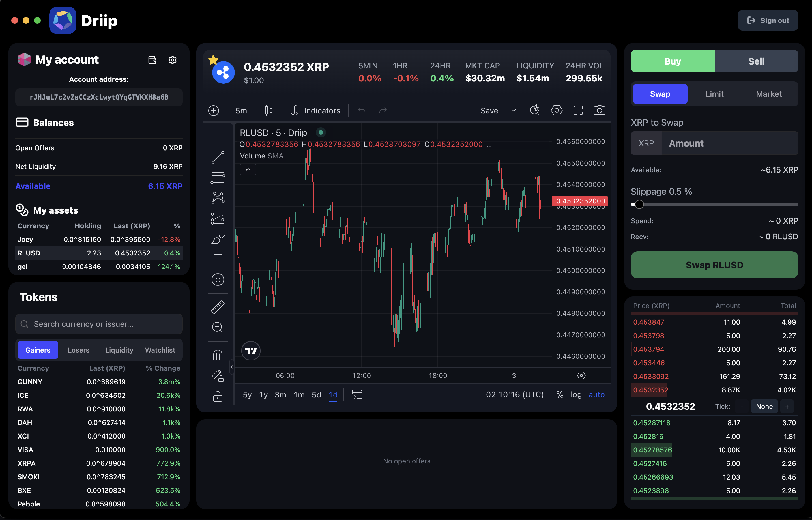The width and height of the screenshot is (812, 520).
Task: Collapse the drawing toolbar side handle
Action: (x=232, y=367)
